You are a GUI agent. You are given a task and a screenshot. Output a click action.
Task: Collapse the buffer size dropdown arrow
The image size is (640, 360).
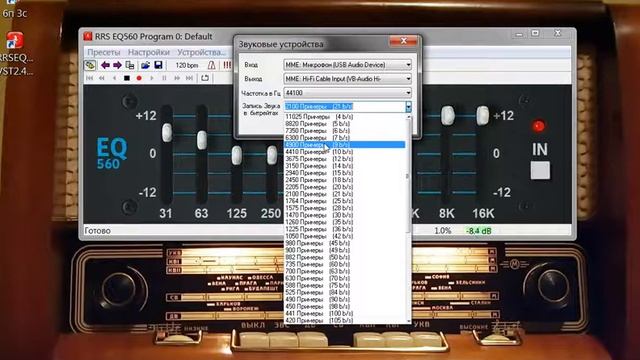pos(408,107)
